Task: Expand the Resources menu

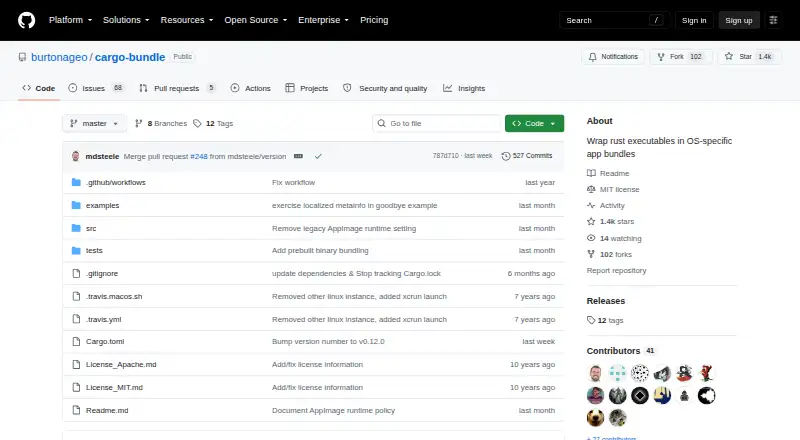Action: tap(187, 20)
